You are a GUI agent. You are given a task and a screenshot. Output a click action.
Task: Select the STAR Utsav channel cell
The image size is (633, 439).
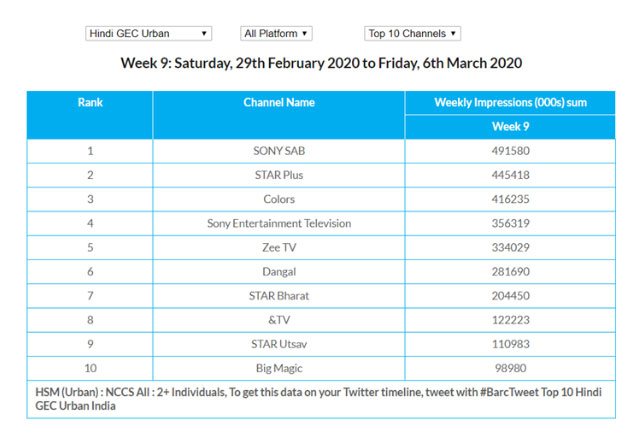coord(279,343)
